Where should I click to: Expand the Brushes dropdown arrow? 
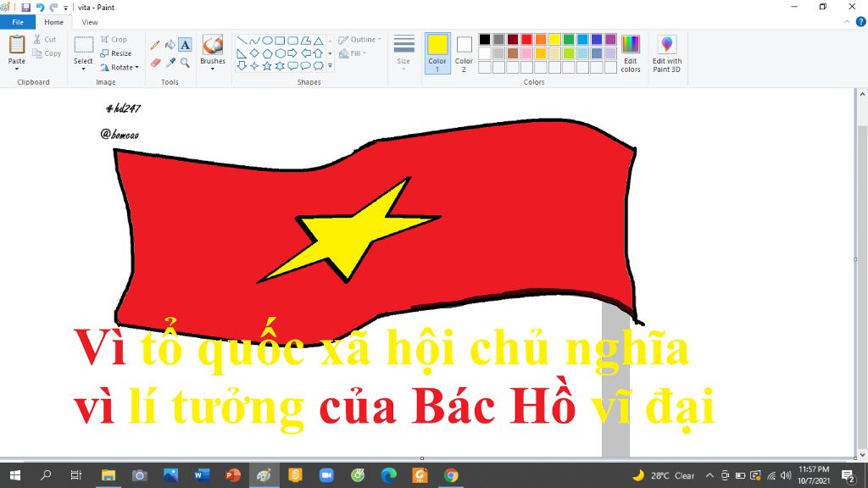pos(213,69)
